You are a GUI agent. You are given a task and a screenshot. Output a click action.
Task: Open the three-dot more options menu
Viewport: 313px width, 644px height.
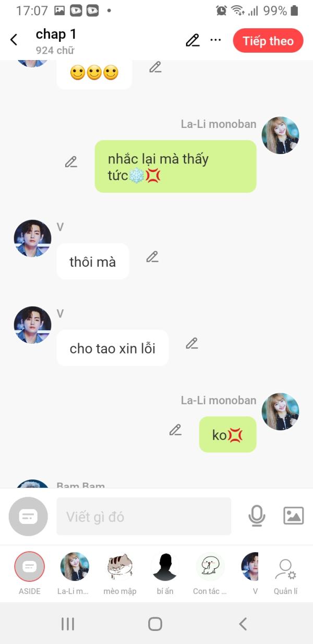click(215, 40)
